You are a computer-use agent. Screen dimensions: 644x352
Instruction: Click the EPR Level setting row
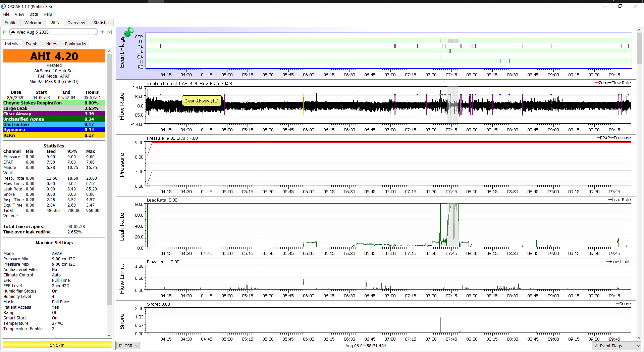click(x=54, y=286)
